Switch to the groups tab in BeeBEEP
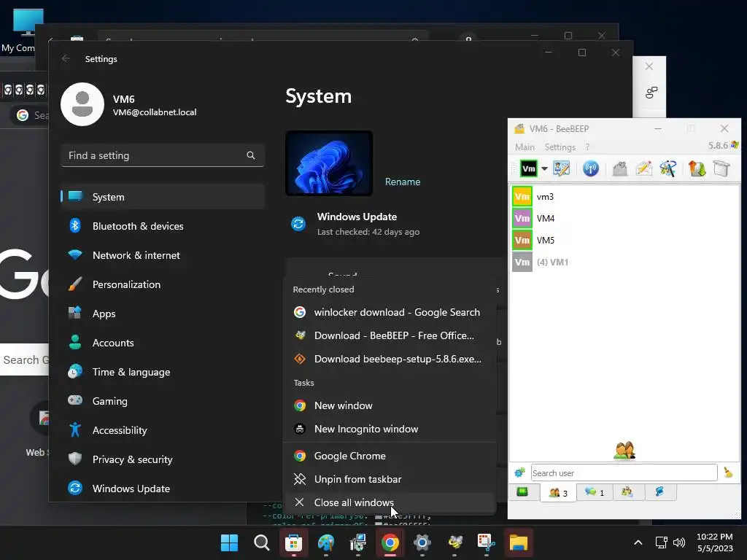The width and height of the screenshot is (747, 560). (627, 492)
